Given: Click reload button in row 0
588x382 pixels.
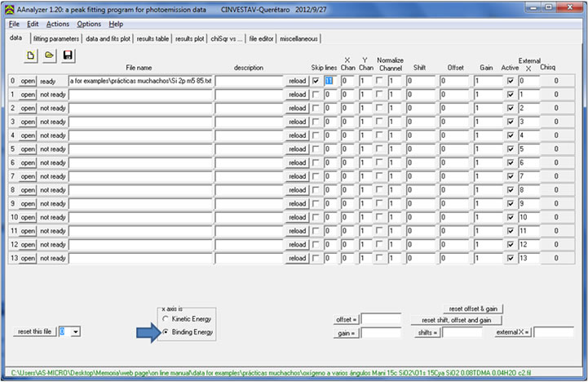Looking at the screenshot, I should click(x=298, y=82).
